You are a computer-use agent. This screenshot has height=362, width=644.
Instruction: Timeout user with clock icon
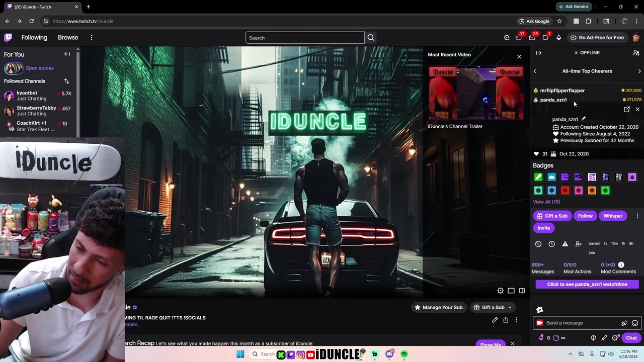coord(552,244)
